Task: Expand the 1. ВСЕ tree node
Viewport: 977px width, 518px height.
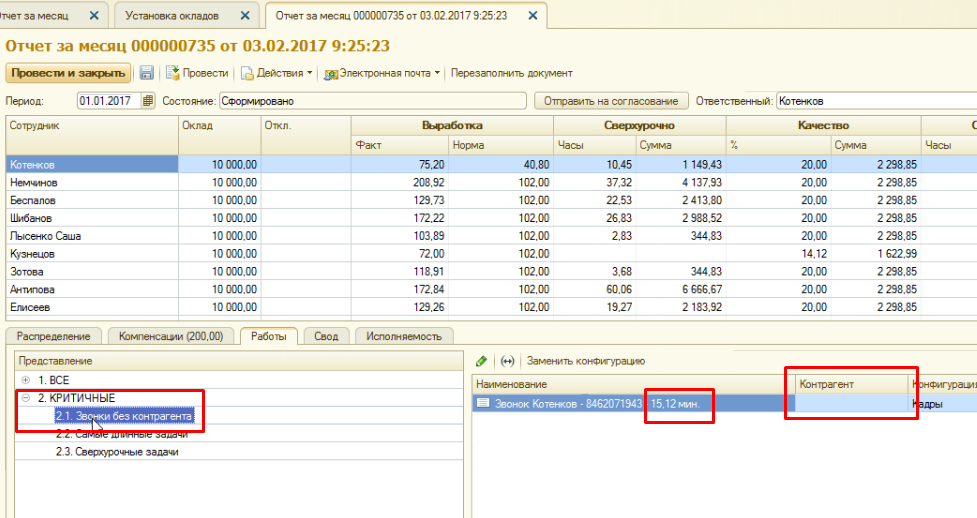Action: click(25, 380)
